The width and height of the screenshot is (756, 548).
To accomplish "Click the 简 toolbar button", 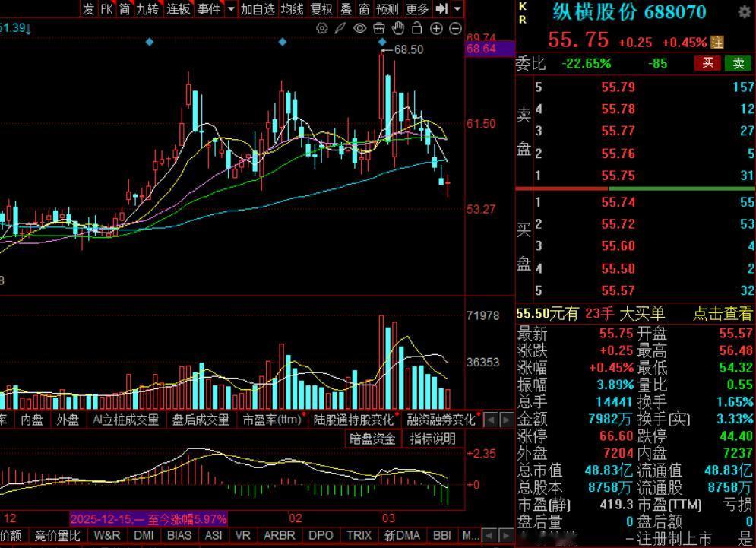I will 125,8.
